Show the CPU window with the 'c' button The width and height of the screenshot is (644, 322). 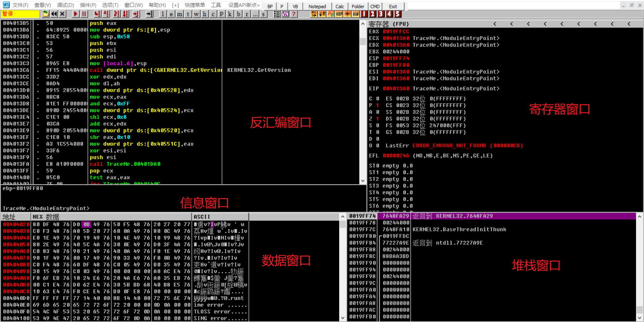coord(213,14)
